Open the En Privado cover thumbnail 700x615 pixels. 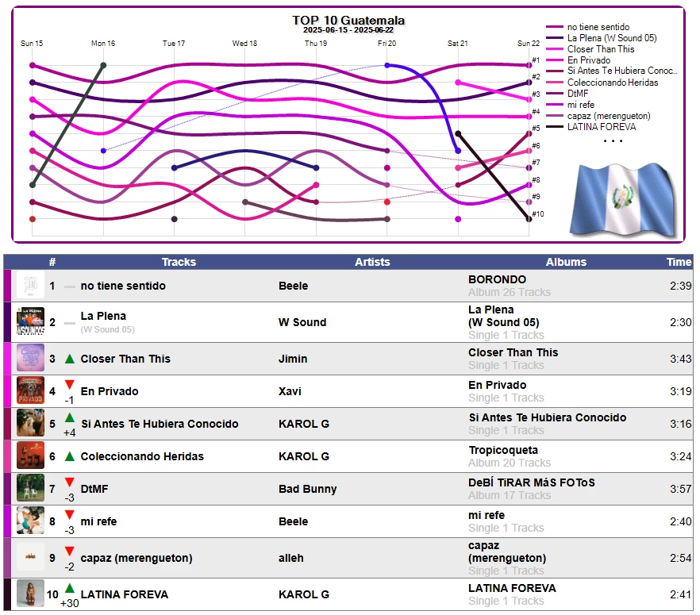click(30, 390)
